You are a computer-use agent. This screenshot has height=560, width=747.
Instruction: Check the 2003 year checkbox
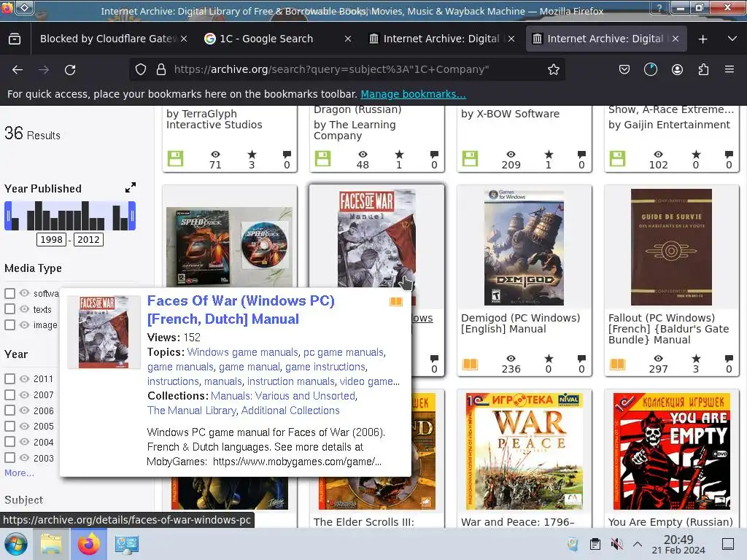9,458
